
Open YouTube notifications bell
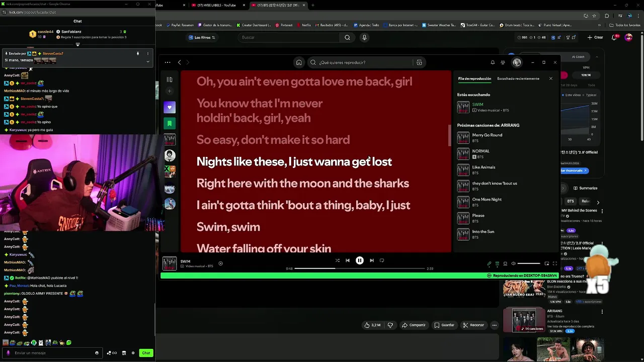(615, 37)
